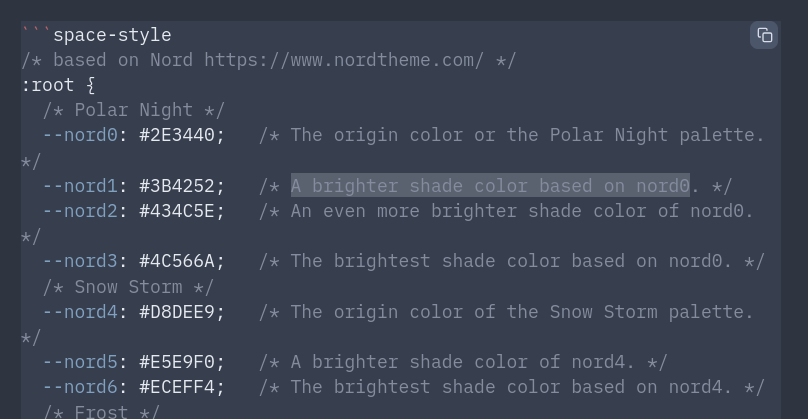The width and height of the screenshot is (808, 419).
Task: Click the --nord3 variable name
Action: pos(80,261)
